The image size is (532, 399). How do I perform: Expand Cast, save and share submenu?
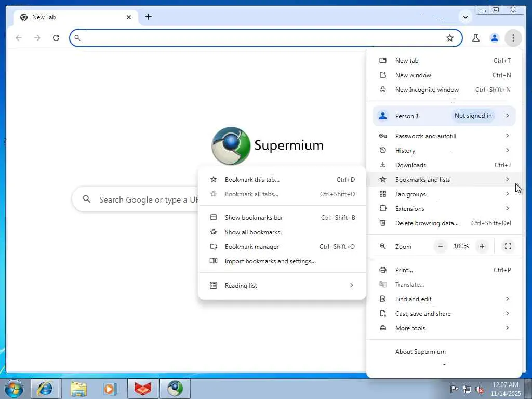click(x=444, y=314)
